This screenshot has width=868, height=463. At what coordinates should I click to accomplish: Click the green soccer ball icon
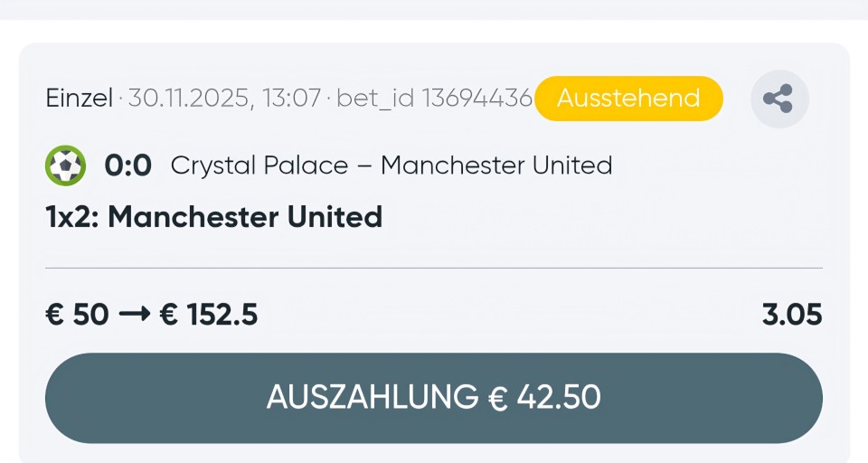[65, 165]
